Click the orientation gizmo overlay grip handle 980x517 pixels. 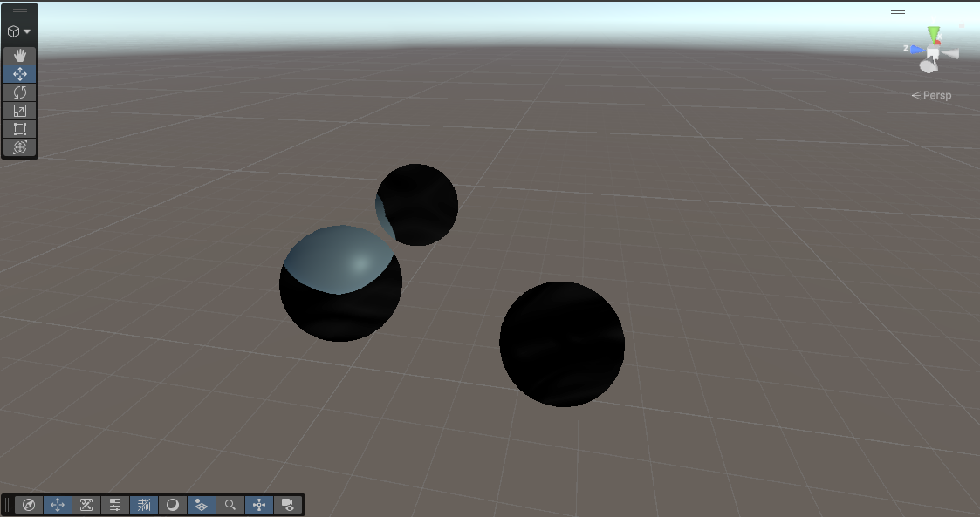click(x=898, y=12)
